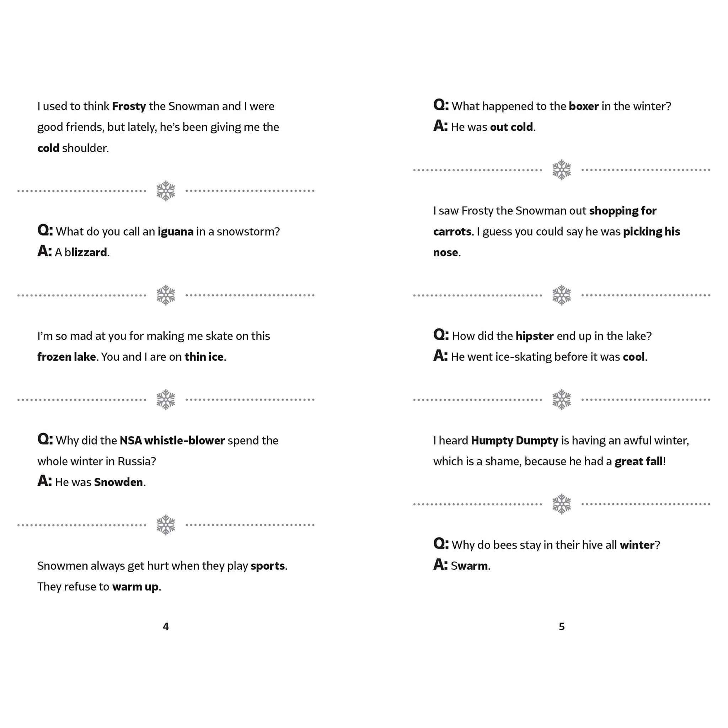Viewport: 728px width, 728px height.
Task: Click the bold word hipster
Action: click(x=535, y=336)
